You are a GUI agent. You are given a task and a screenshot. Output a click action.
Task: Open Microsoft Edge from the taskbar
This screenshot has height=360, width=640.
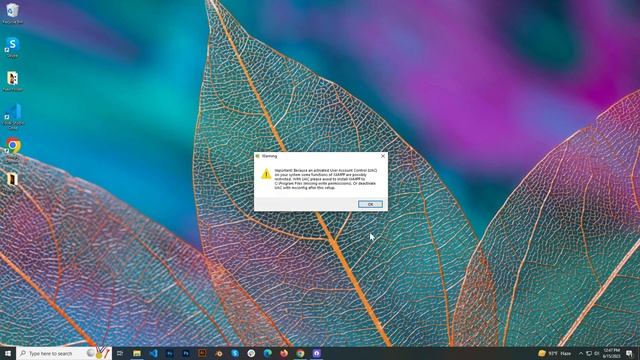(x=268, y=353)
